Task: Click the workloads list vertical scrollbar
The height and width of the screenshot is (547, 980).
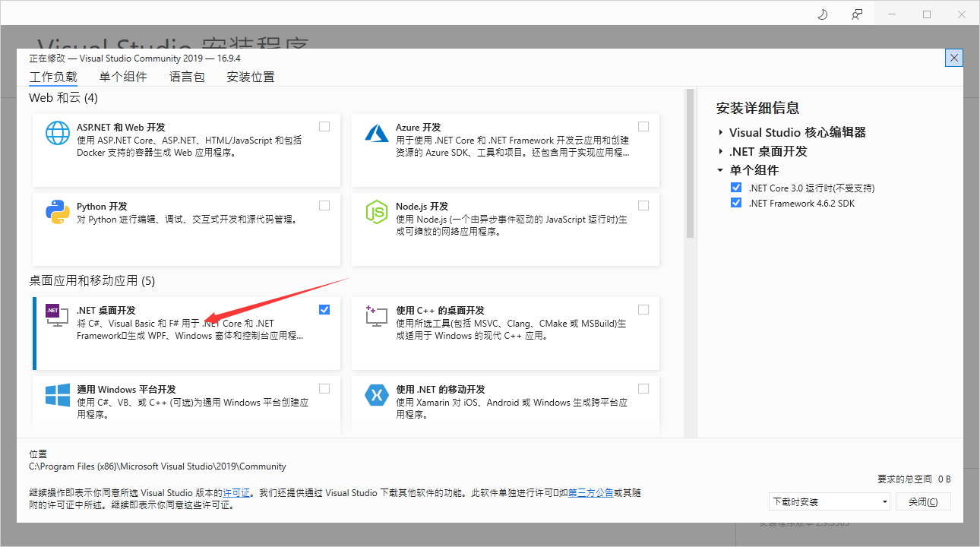Action: [691, 165]
